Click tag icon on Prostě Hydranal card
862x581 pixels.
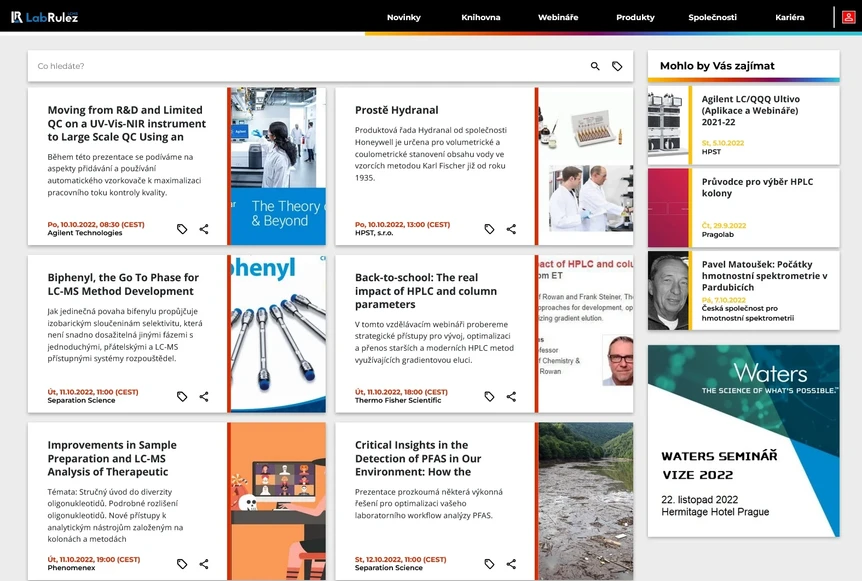[489, 229]
